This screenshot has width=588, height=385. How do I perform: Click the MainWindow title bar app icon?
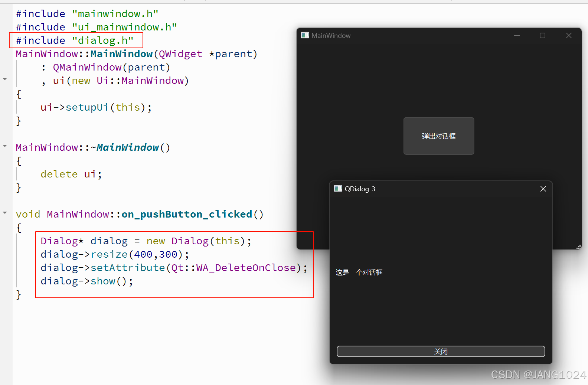(x=305, y=35)
